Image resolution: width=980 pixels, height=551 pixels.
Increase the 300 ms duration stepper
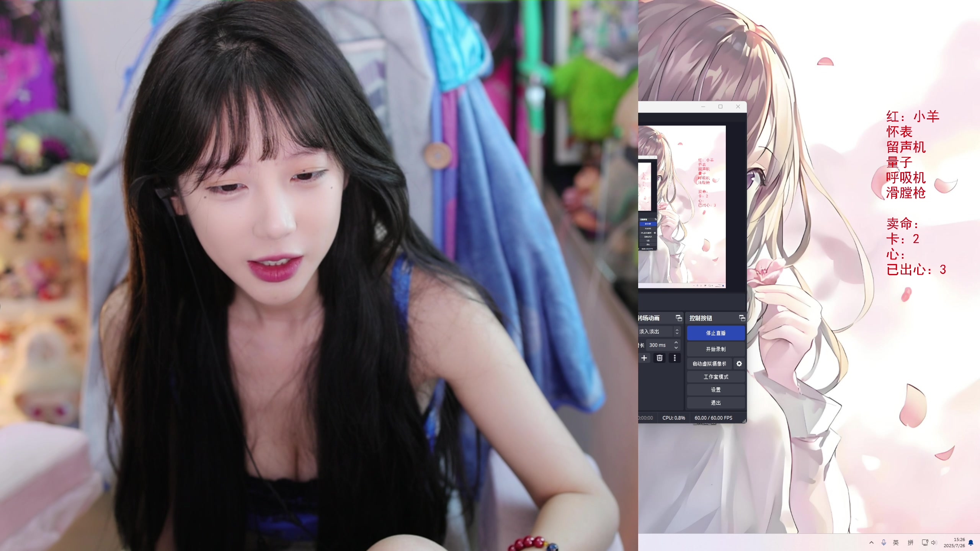(x=676, y=342)
